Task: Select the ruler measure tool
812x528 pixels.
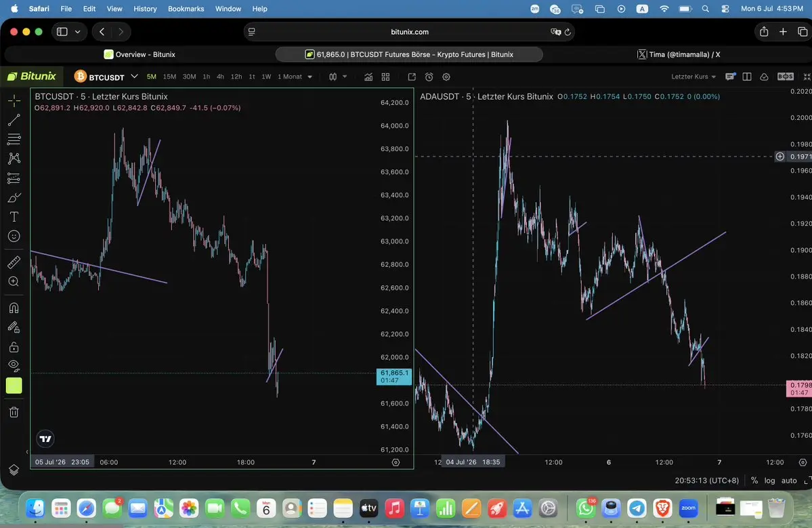Action: point(14,262)
